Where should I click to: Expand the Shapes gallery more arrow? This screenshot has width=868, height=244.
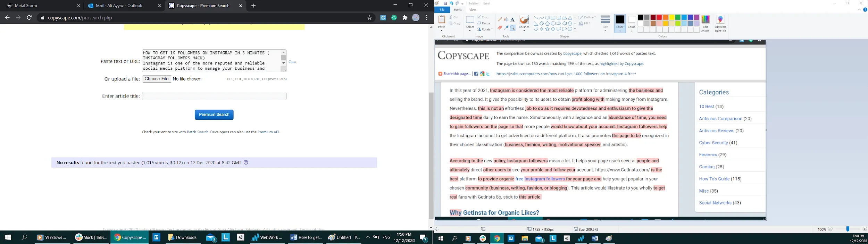(x=575, y=30)
